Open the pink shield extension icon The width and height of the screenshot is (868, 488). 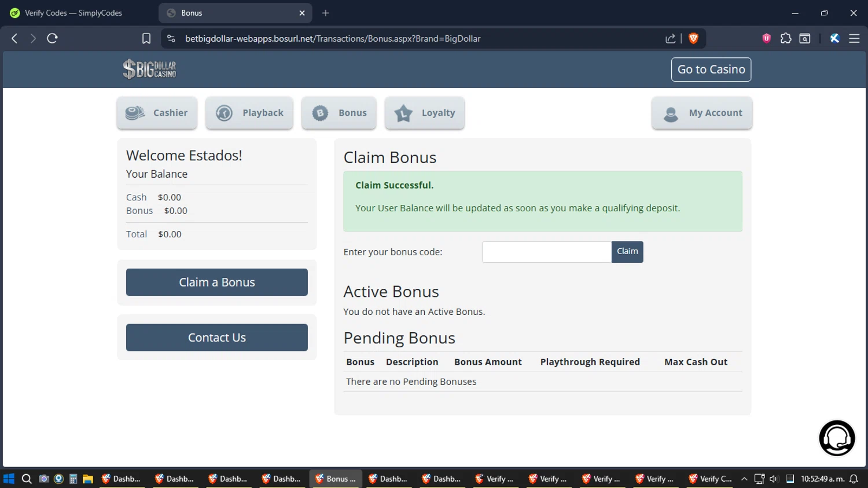[767, 38]
